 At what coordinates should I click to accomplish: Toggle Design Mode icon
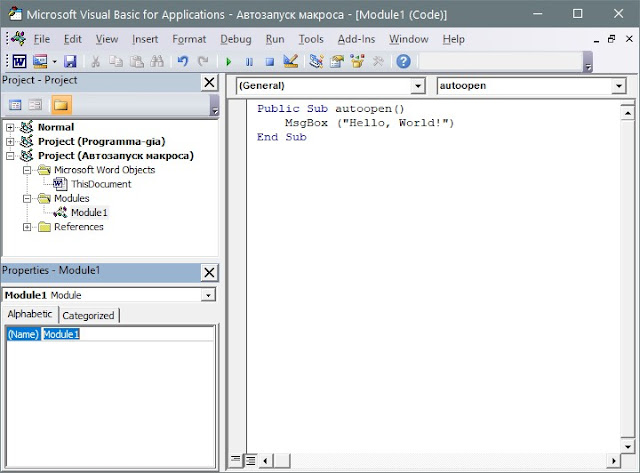click(291, 61)
